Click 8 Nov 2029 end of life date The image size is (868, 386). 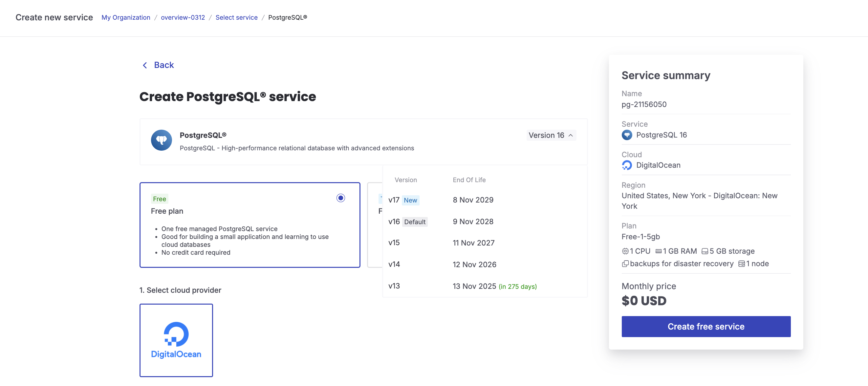[473, 200]
